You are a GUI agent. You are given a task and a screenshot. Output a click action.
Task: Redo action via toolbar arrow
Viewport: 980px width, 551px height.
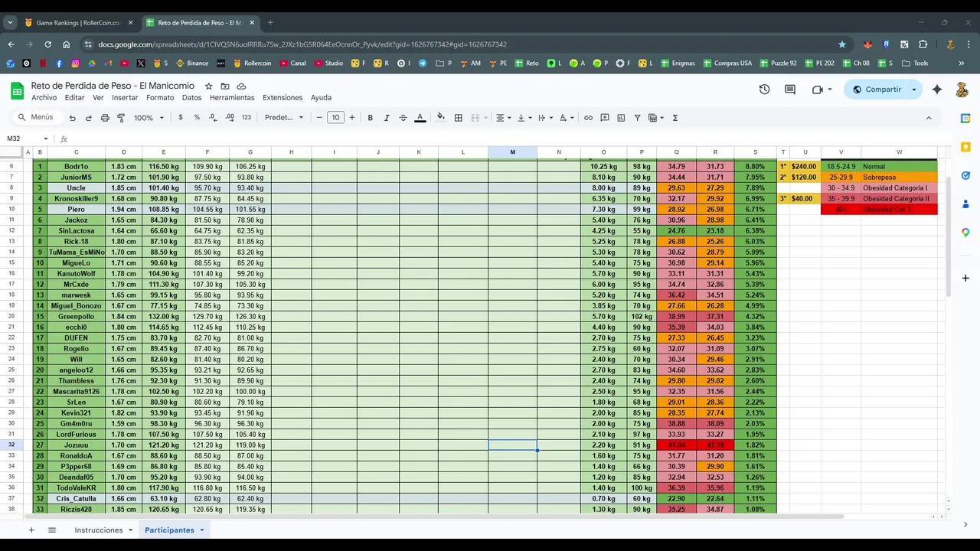tap(88, 118)
